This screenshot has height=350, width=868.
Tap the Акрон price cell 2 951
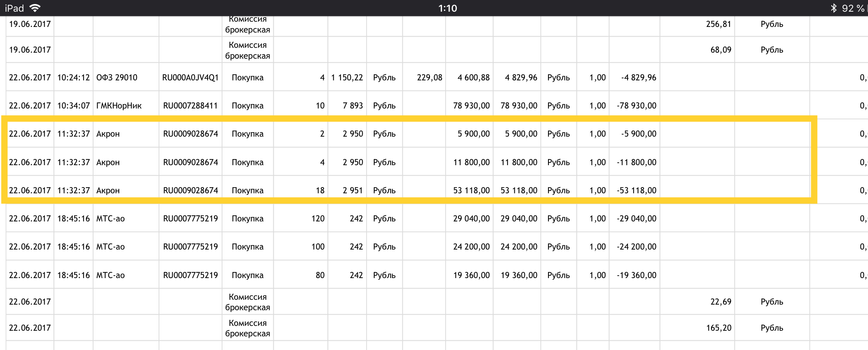[x=352, y=190]
